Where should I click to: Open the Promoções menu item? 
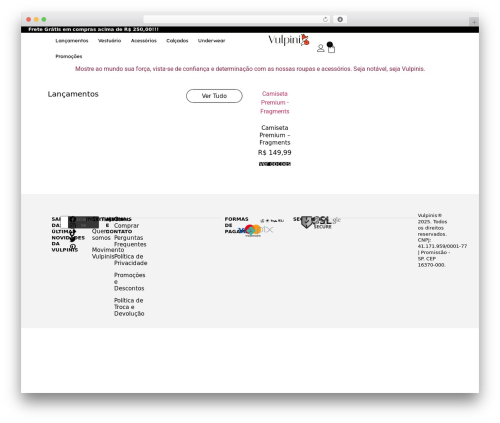[x=69, y=56]
